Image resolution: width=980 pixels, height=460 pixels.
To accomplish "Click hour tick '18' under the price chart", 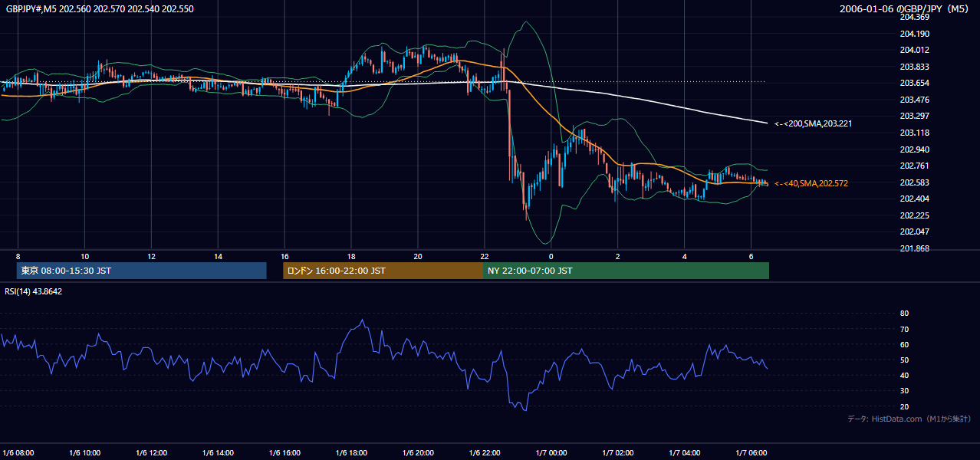I will 351,256.
